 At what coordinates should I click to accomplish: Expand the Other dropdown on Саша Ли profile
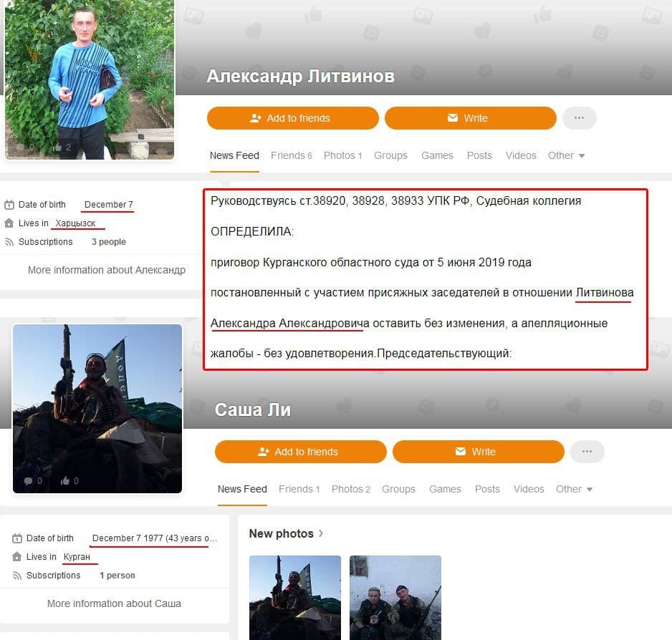574,489
